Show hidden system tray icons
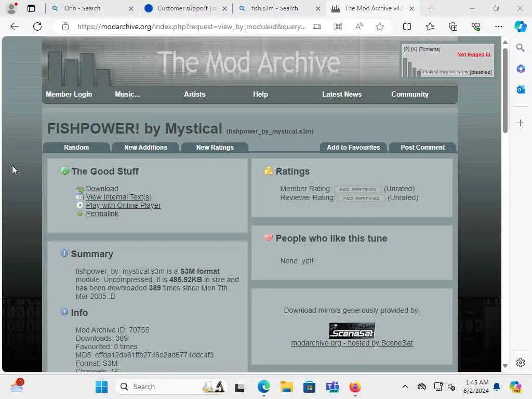Image resolution: width=532 pixels, height=399 pixels. (405, 387)
